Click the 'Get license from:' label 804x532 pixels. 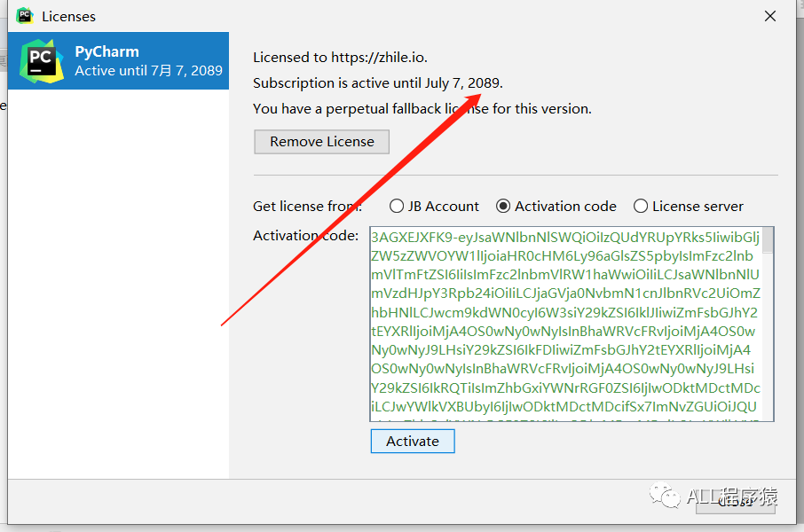point(308,206)
